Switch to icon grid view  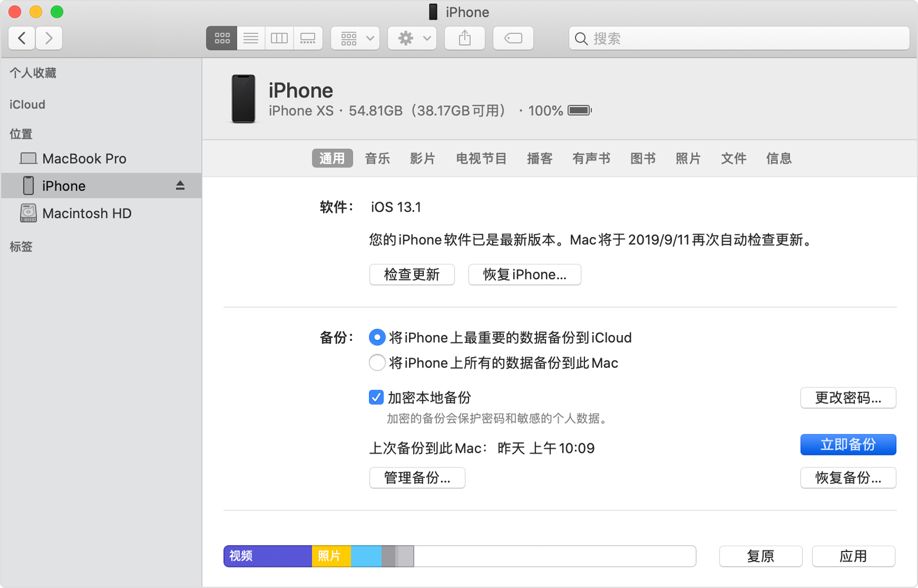tap(222, 38)
